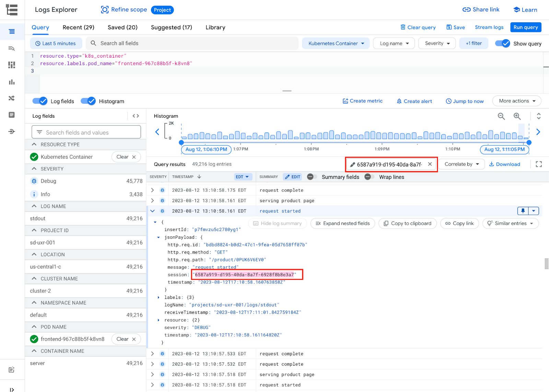Switch to the Suggested (17) tab

point(172,27)
